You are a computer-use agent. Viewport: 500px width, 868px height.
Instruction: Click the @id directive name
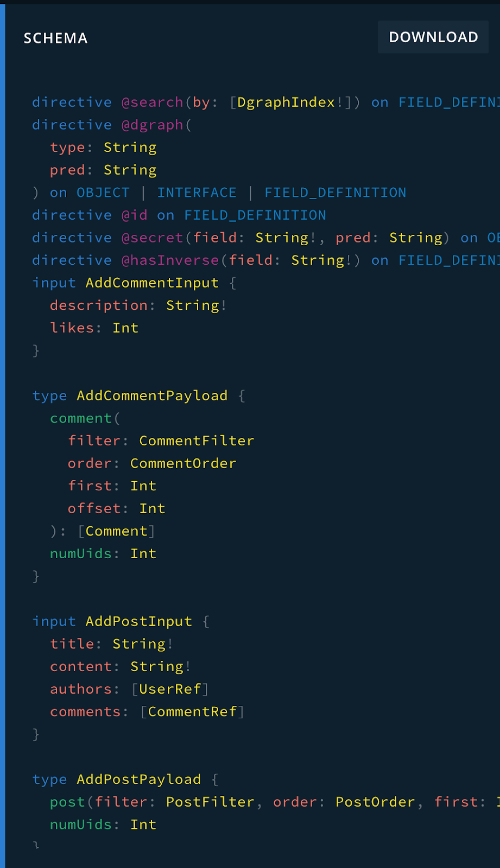(135, 215)
